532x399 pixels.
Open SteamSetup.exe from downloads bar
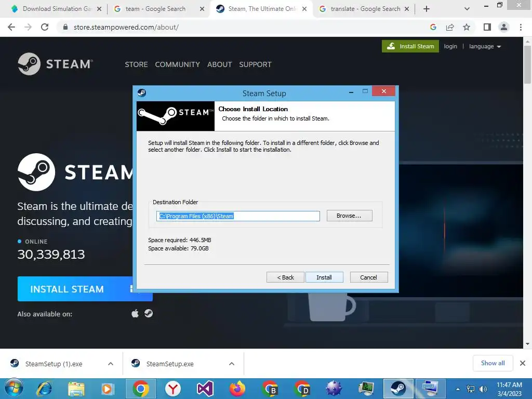click(x=170, y=364)
